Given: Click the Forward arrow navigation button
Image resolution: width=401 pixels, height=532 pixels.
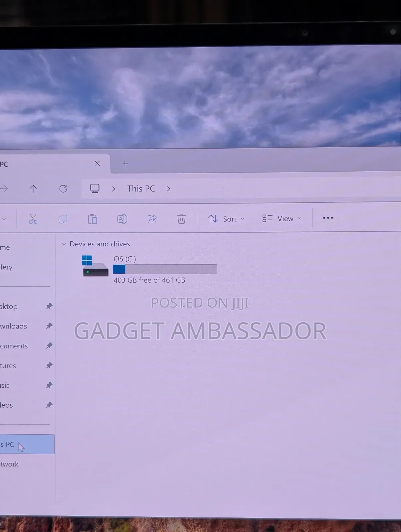Looking at the screenshot, I should (x=4, y=189).
